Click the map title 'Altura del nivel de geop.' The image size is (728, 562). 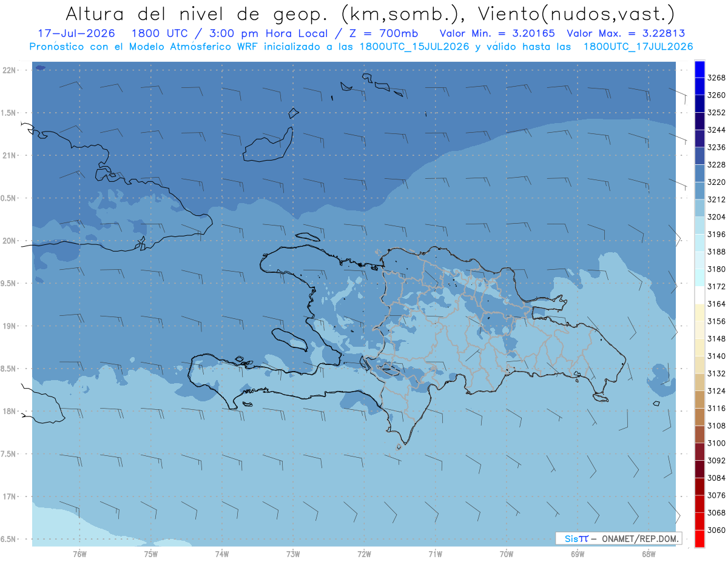[196, 13]
